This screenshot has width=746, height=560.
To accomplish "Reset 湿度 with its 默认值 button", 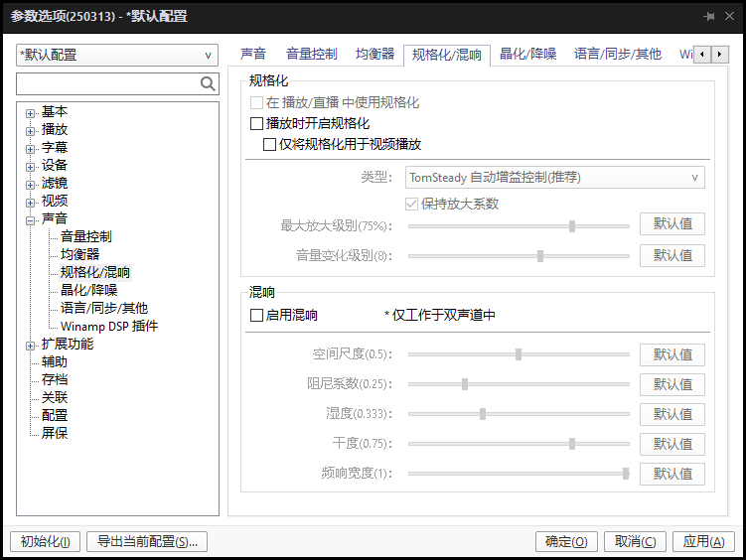I will (672, 414).
